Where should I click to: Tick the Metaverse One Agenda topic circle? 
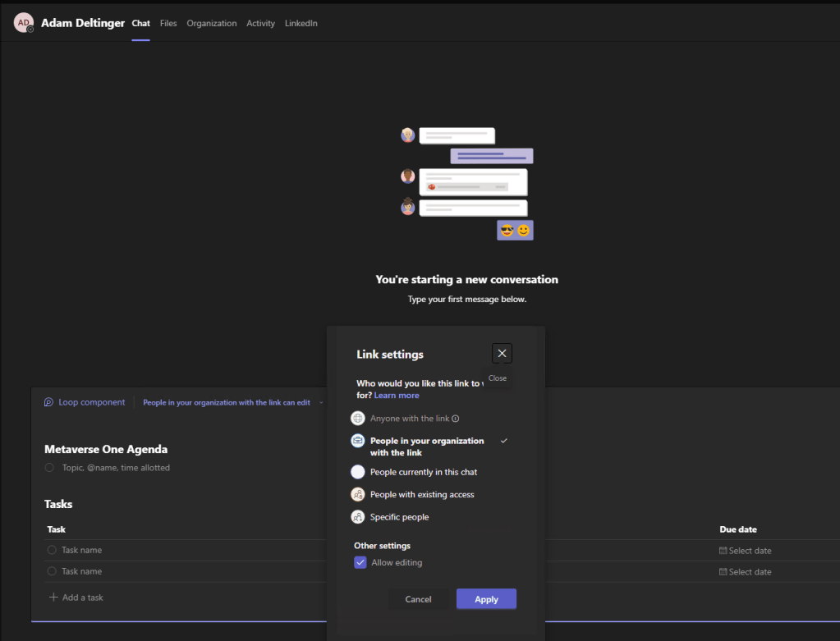(52, 468)
